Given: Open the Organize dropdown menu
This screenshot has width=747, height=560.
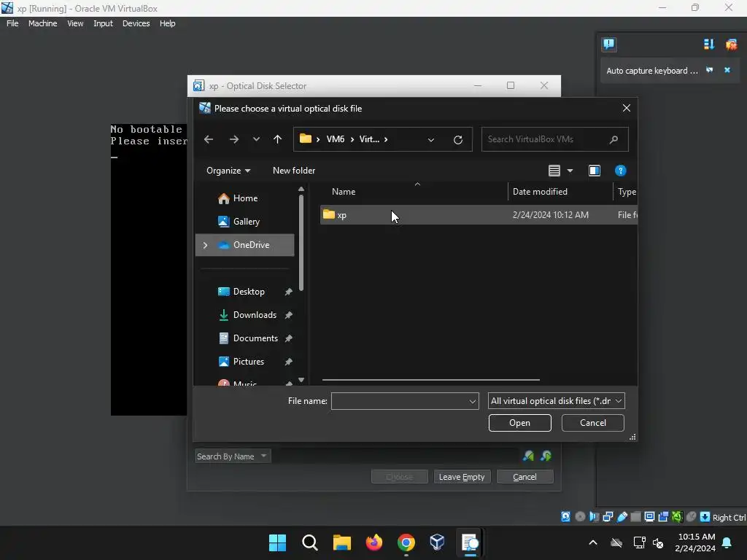Looking at the screenshot, I should (228, 171).
